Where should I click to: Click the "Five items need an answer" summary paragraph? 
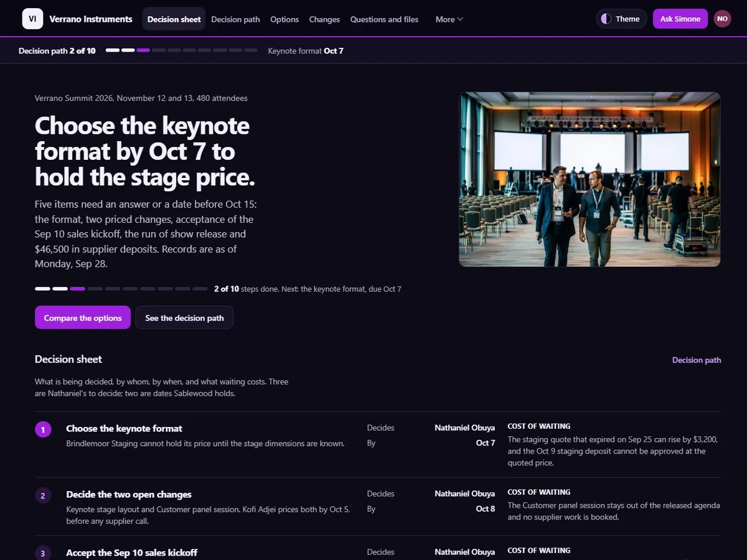144,234
